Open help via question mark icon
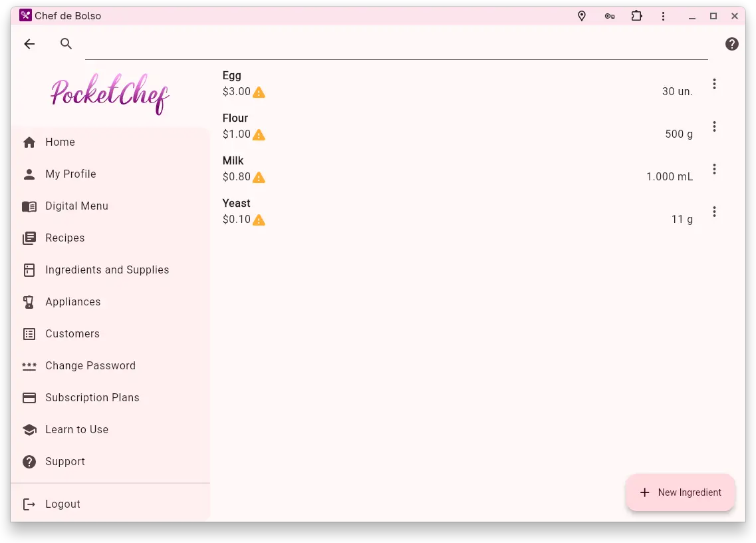The image size is (756, 543). [x=731, y=44]
